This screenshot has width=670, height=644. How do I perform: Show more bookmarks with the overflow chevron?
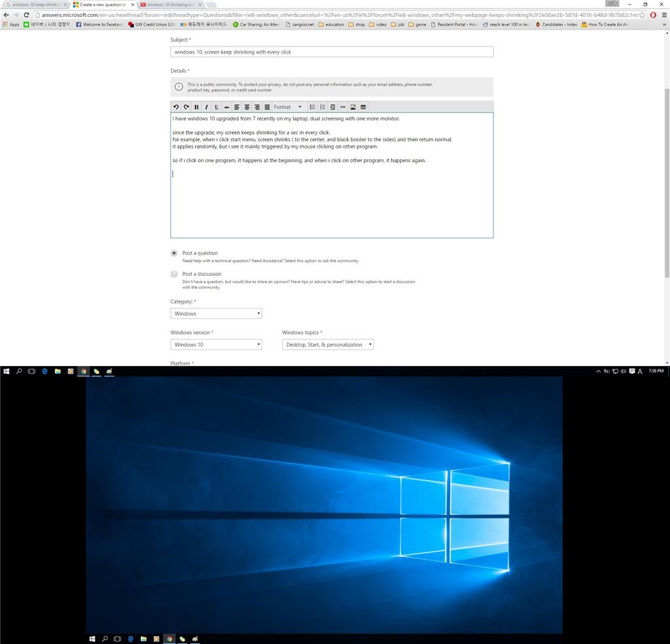pyautogui.click(x=664, y=25)
